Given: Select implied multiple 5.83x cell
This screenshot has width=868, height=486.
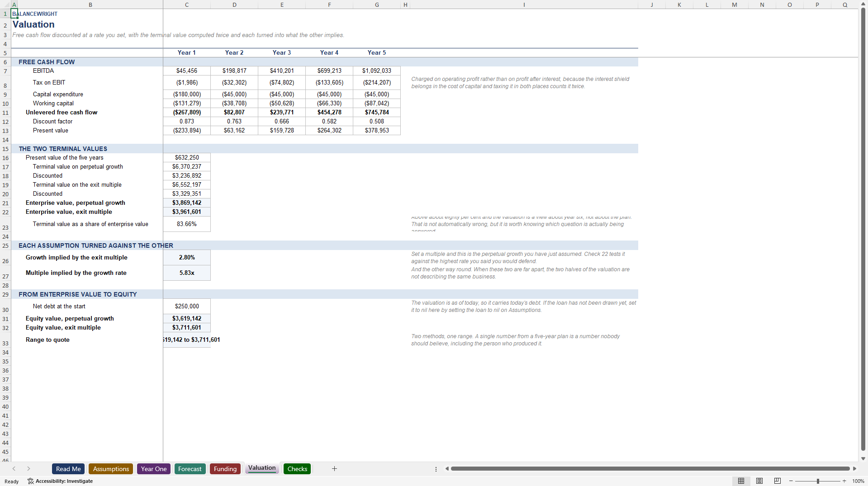Looking at the screenshot, I should coord(187,273).
